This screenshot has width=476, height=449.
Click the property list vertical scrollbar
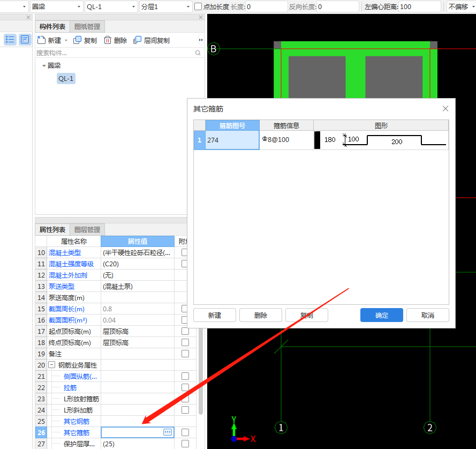(x=200, y=371)
